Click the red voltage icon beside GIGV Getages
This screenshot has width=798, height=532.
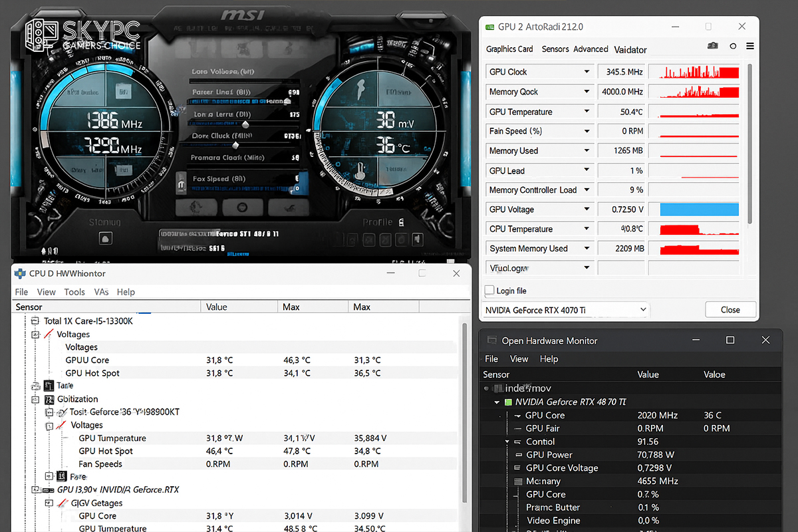tap(63, 503)
